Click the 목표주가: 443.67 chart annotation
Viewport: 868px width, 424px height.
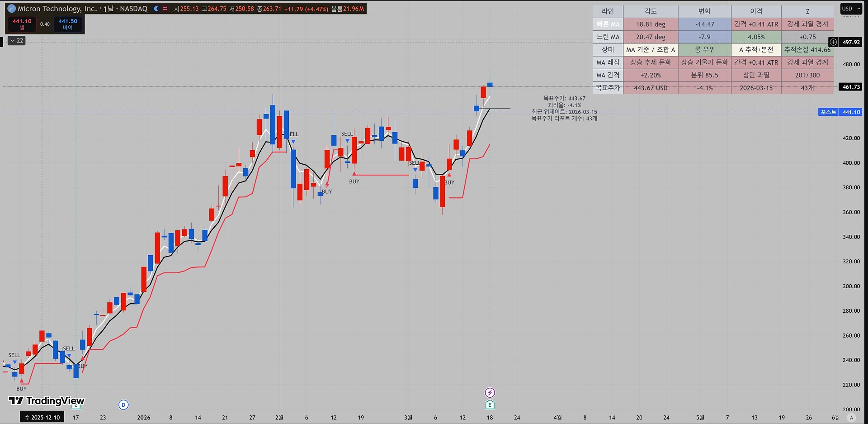564,98
